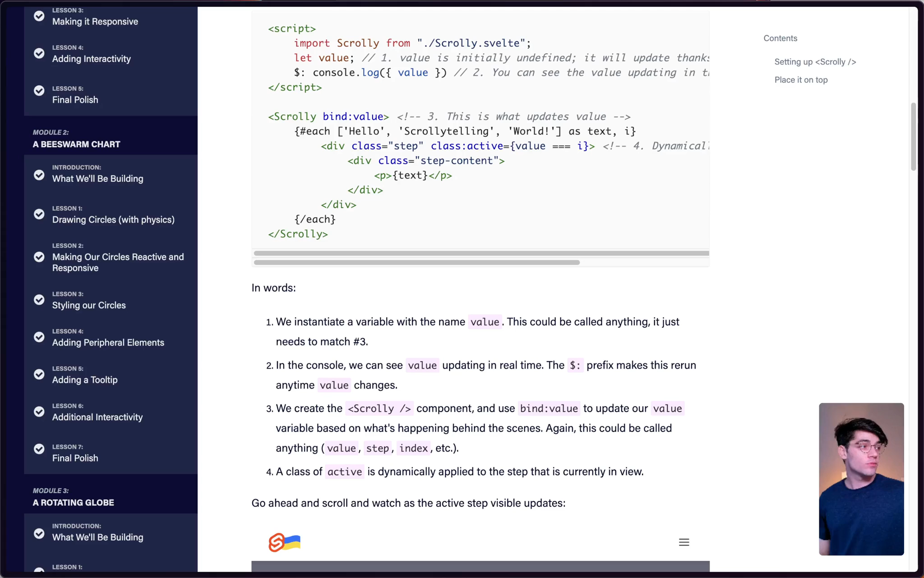Expand Place it on top contents item
Viewport: 924px width, 578px height.
click(801, 79)
